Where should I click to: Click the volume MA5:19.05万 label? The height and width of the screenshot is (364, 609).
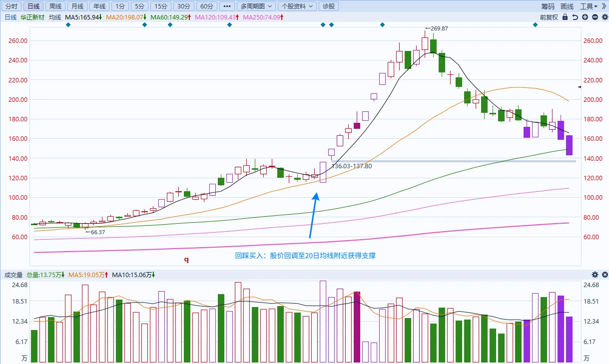pos(89,275)
